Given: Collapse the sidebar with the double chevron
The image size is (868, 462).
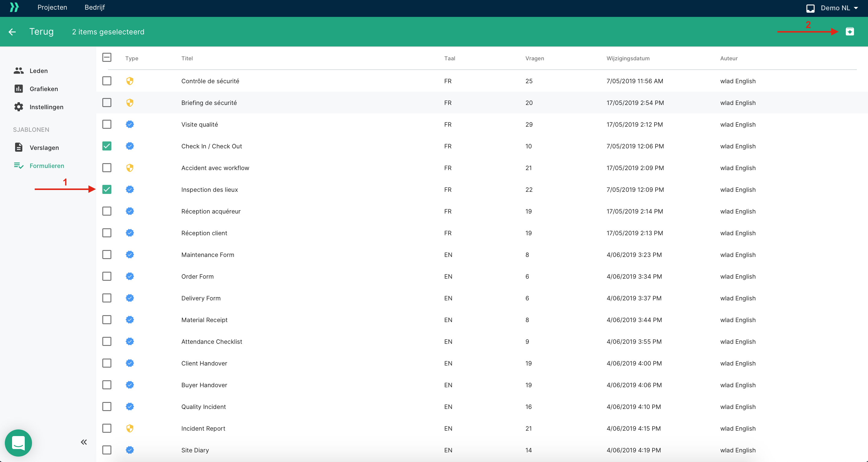Looking at the screenshot, I should point(84,442).
